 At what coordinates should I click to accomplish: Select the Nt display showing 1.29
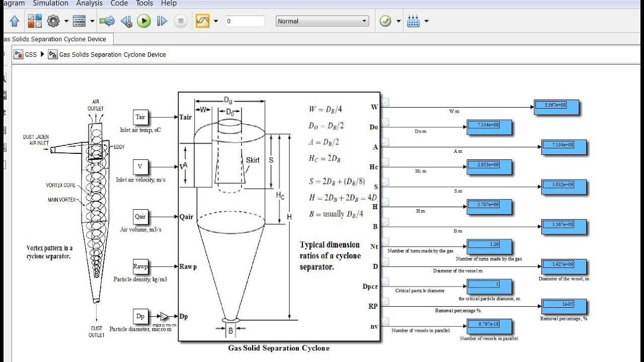[x=490, y=246]
